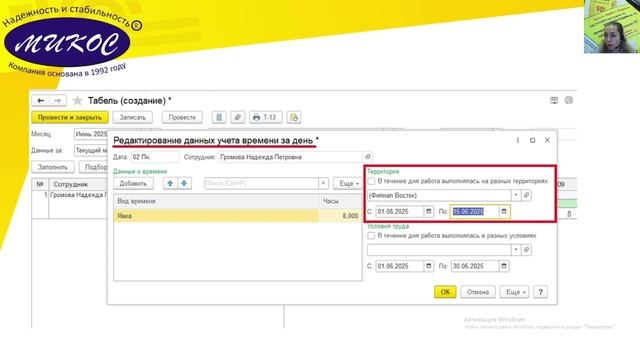Click the Провести button
Screen dimensions: 640x360
[x=182, y=118]
